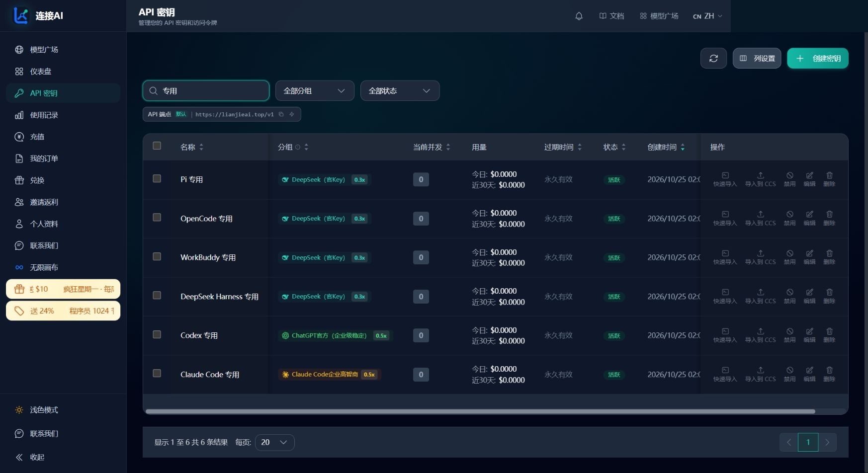
Task: Sort by 名称 column
Action: [x=192, y=147]
